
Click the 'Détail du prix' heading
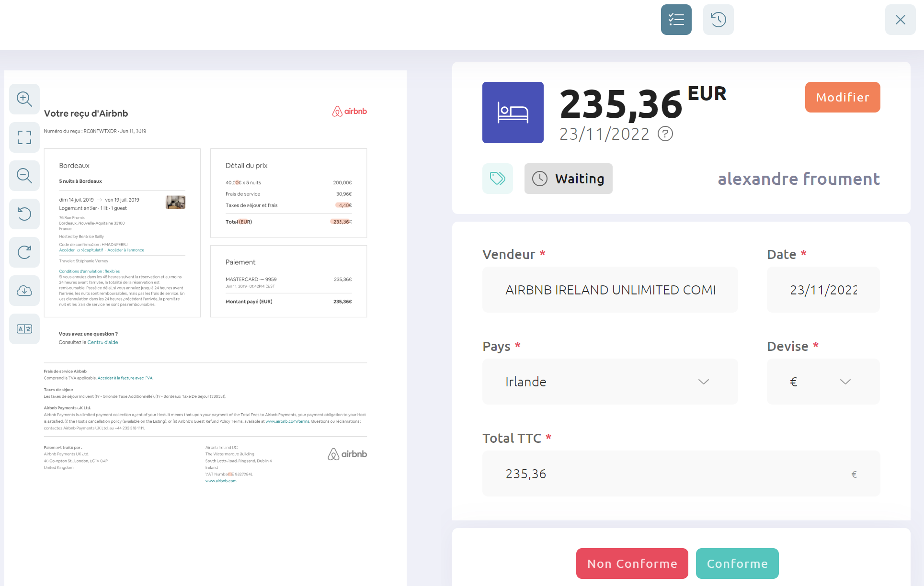(x=247, y=166)
